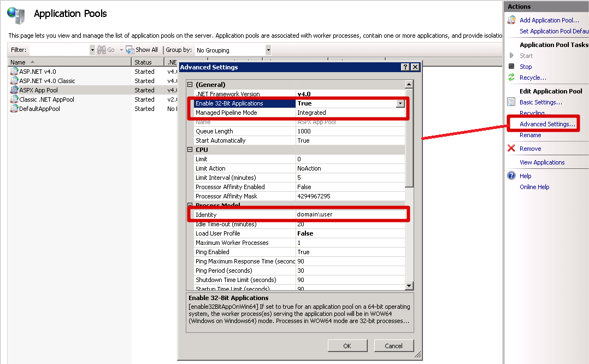Click the Filter text field
This screenshot has height=364, width=589.
click(60, 50)
